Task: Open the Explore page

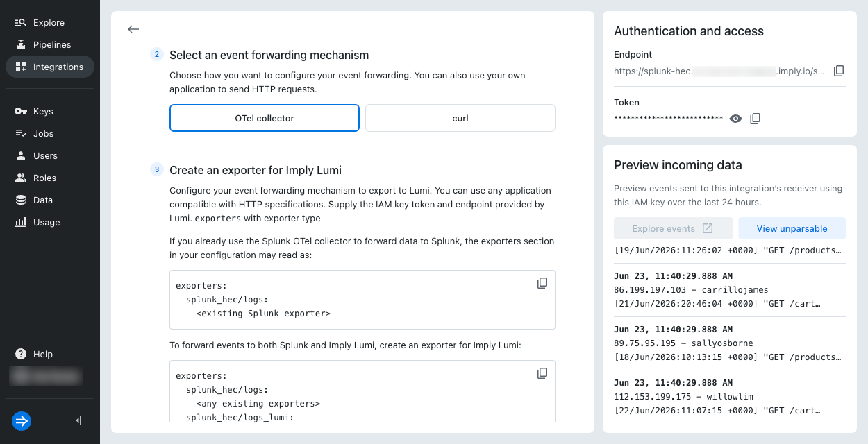Action: [x=50, y=22]
